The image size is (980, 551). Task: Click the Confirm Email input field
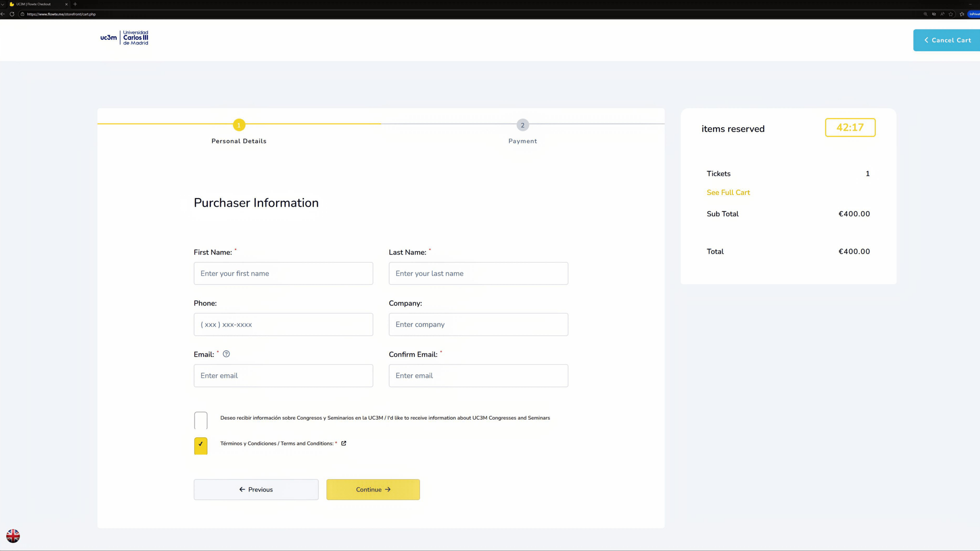pos(478,376)
